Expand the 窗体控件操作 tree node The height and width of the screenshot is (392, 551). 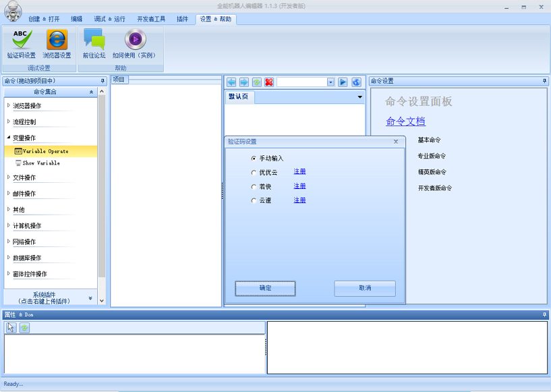pos(9,273)
